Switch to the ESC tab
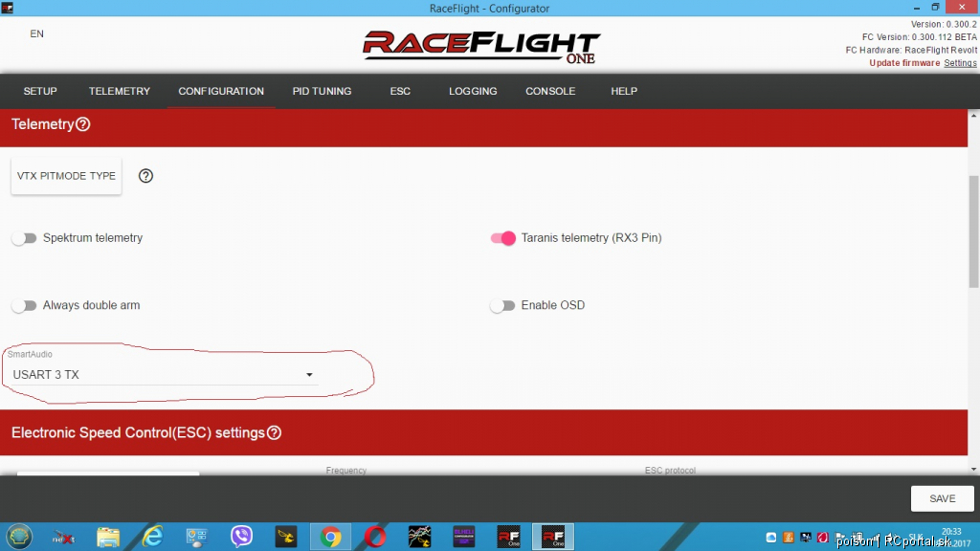Screen dimensions: 980x551 [x=400, y=91]
